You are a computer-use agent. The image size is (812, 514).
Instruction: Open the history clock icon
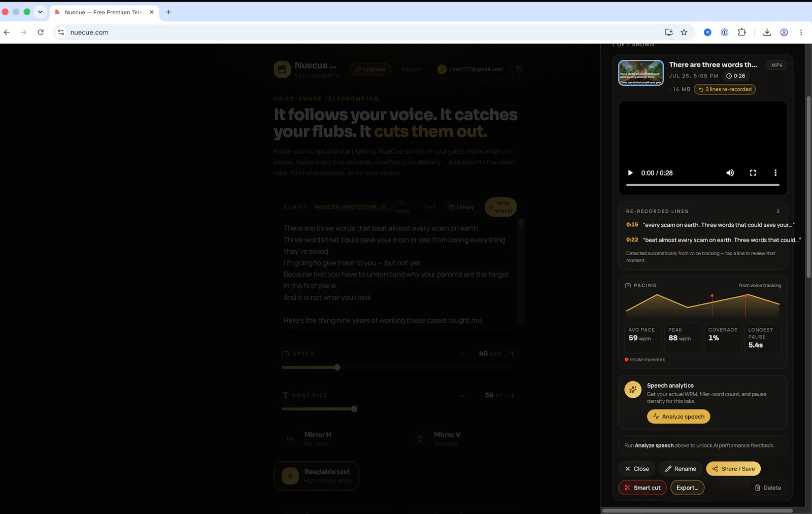pos(519,70)
